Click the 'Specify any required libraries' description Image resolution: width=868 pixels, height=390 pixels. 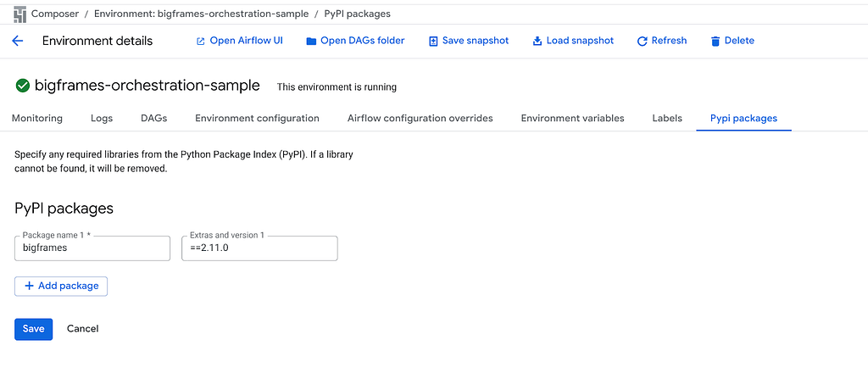[184, 162]
